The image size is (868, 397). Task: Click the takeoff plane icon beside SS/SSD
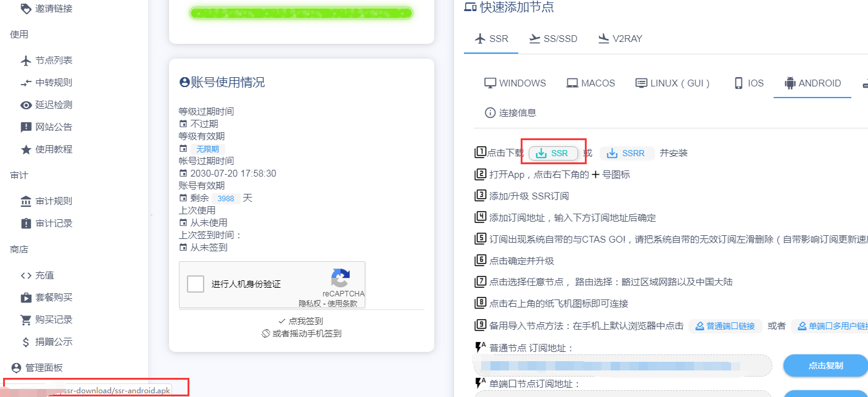535,39
